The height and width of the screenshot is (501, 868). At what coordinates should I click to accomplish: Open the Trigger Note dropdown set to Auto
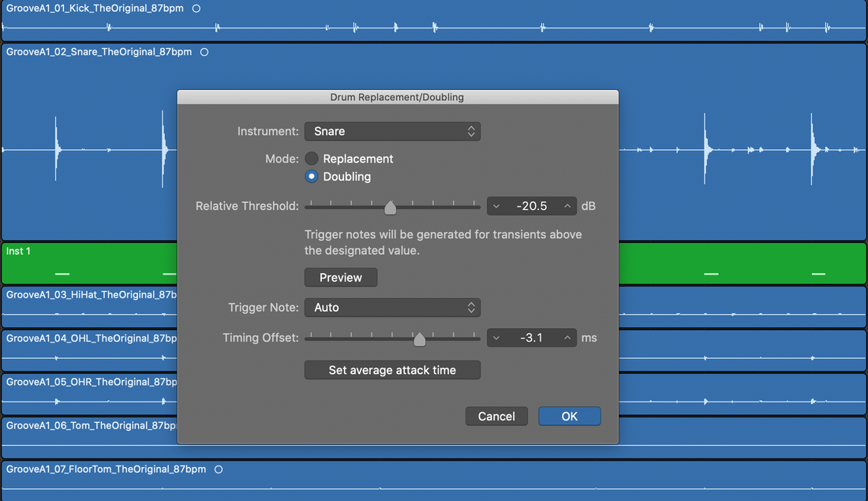coord(392,308)
